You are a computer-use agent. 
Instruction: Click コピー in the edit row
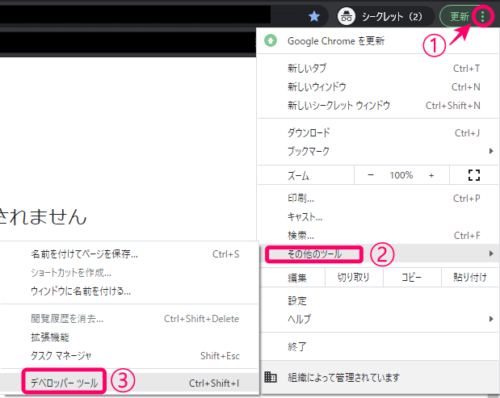point(412,277)
